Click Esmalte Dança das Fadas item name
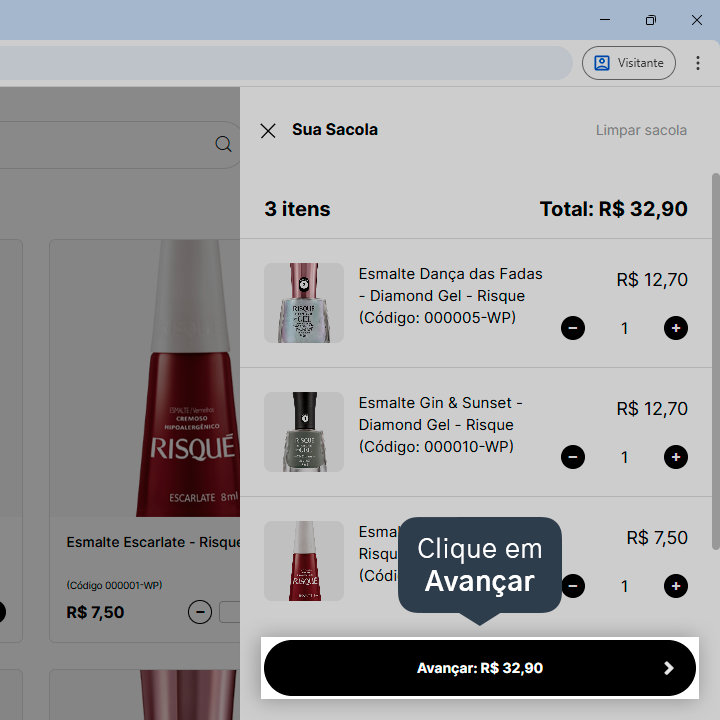720x720 pixels. (x=450, y=296)
